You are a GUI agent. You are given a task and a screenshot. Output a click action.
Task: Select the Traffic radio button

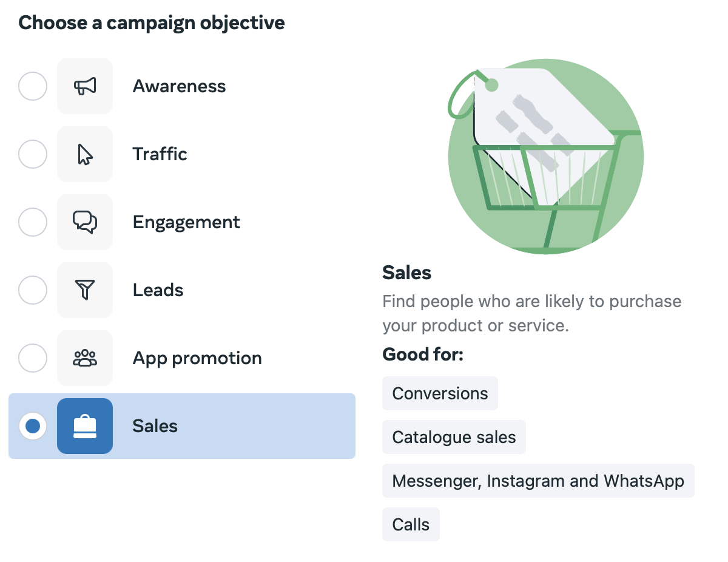click(x=33, y=154)
